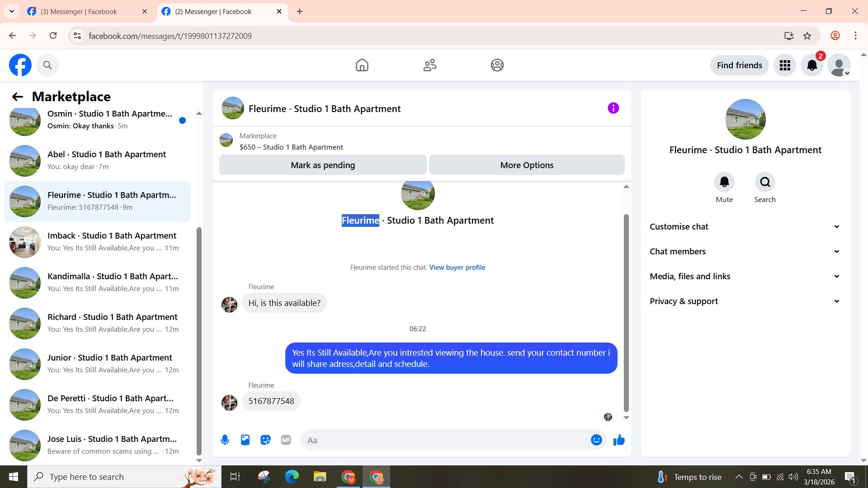Expand Chat members section
Image resolution: width=868 pixels, height=488 pixels.
[745, 252]
